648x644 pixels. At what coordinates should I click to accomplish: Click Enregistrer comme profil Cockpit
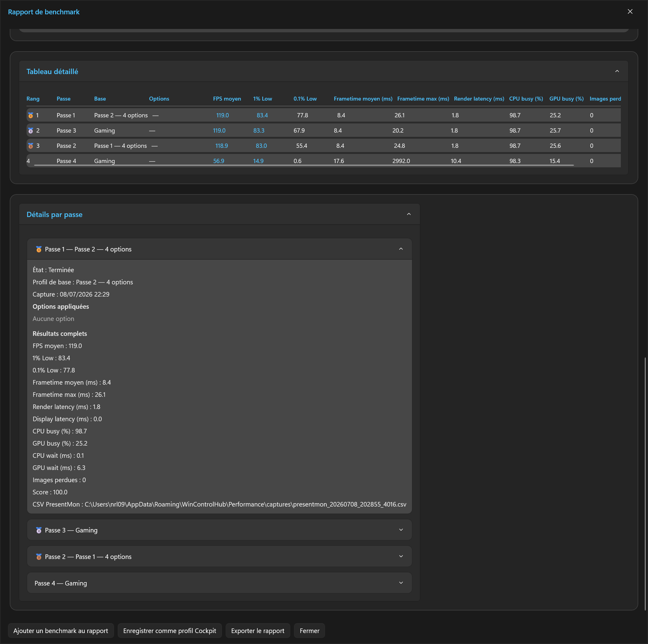click(169, 631)
